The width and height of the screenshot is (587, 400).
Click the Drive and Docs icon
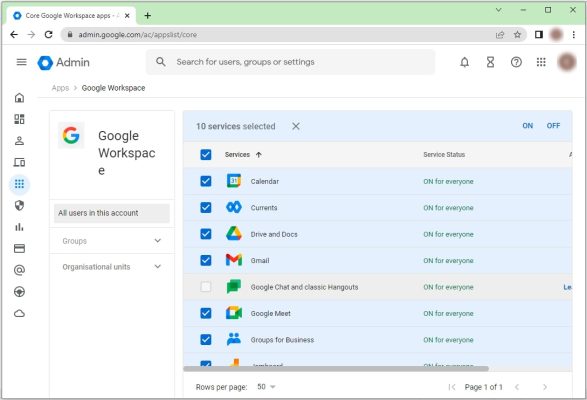click(x=234, y=234)
